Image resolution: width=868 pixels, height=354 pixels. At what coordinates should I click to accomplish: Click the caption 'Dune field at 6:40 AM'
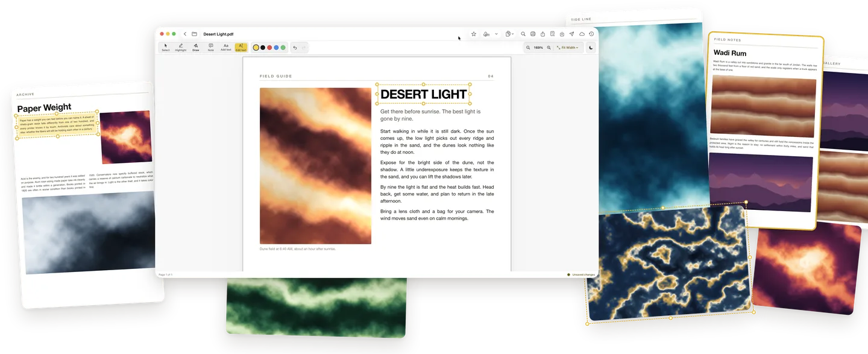click(298, 248)
